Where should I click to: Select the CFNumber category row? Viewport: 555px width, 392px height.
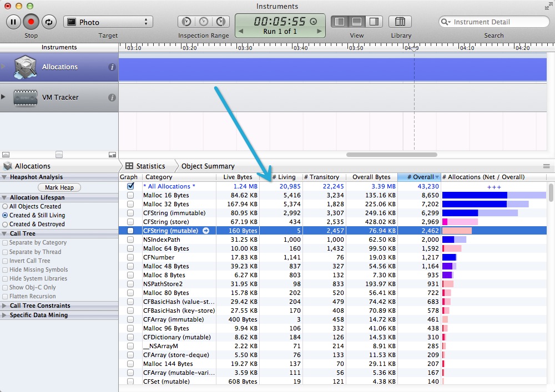click(332, 257)
